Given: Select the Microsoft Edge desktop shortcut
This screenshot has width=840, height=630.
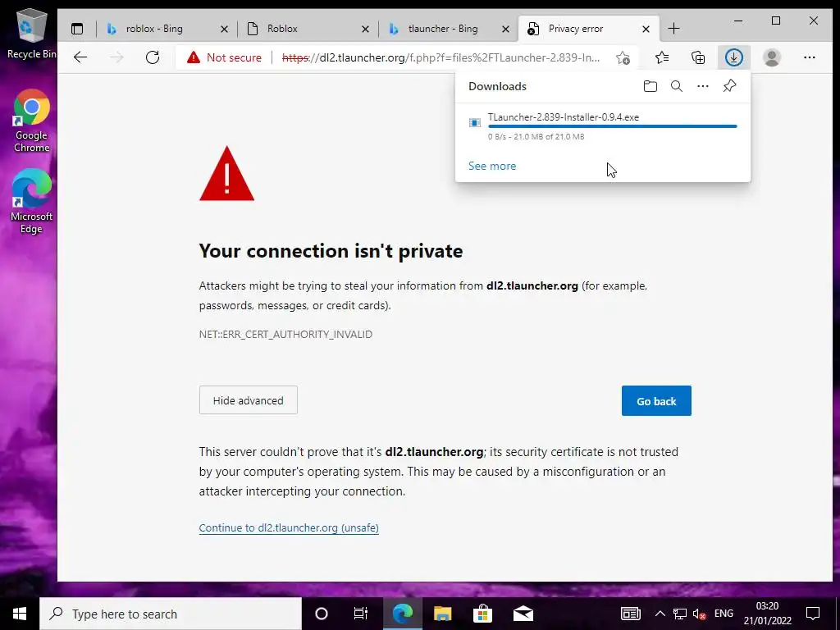Looking at the screenshot, I should point(32,202).
